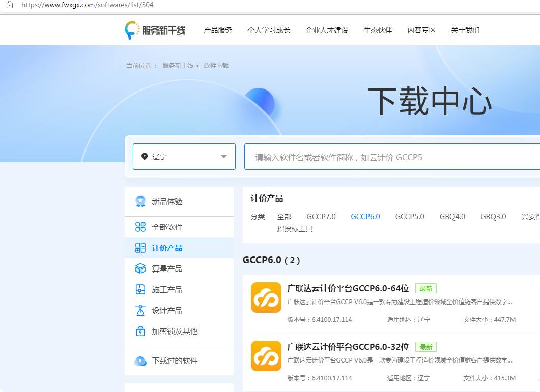The width and height of the screenshot is (540, 392).
Task: Click the 适用地区：辽宁 text for GCCP6.0-64位
Action: 409,320
